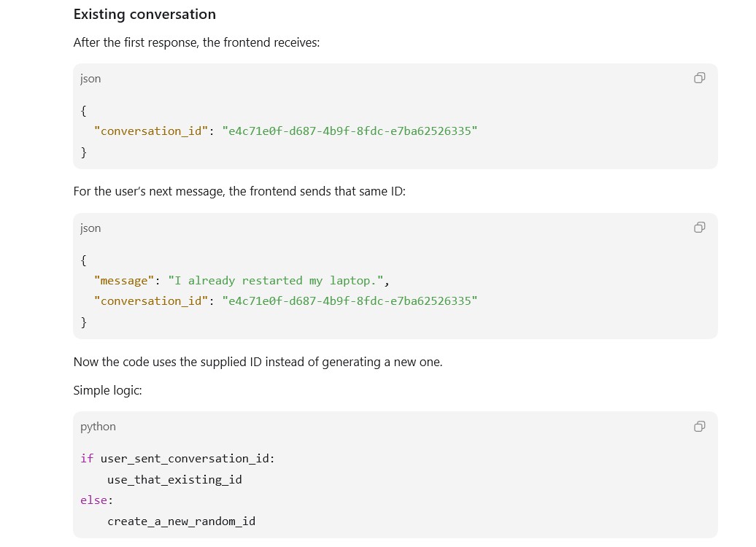Click the conversation_id key below the message line

151,300
